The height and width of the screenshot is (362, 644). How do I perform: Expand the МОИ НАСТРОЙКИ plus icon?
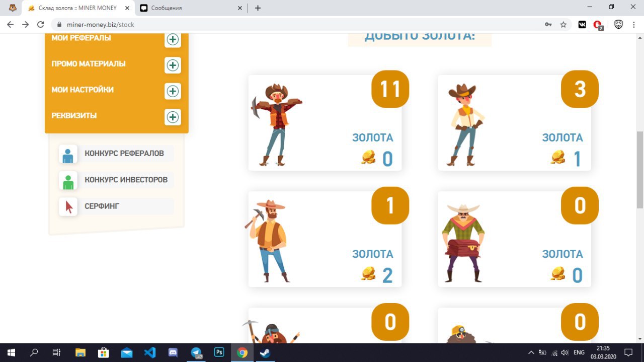point(173,91)
